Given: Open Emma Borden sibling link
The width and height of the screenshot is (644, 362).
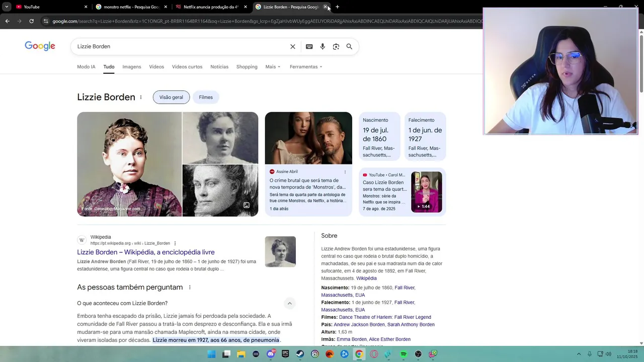Looking at the screenshot, I should pyautogui.click(x=352, y=339).
